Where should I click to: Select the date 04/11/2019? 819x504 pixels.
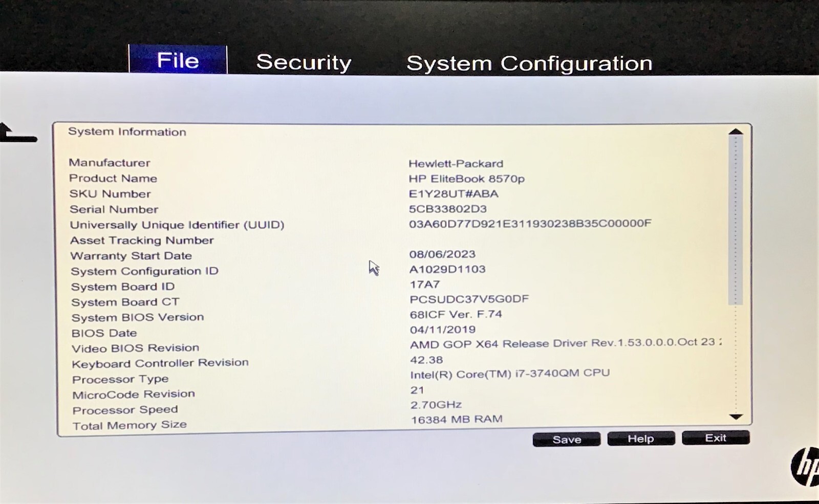443,330
